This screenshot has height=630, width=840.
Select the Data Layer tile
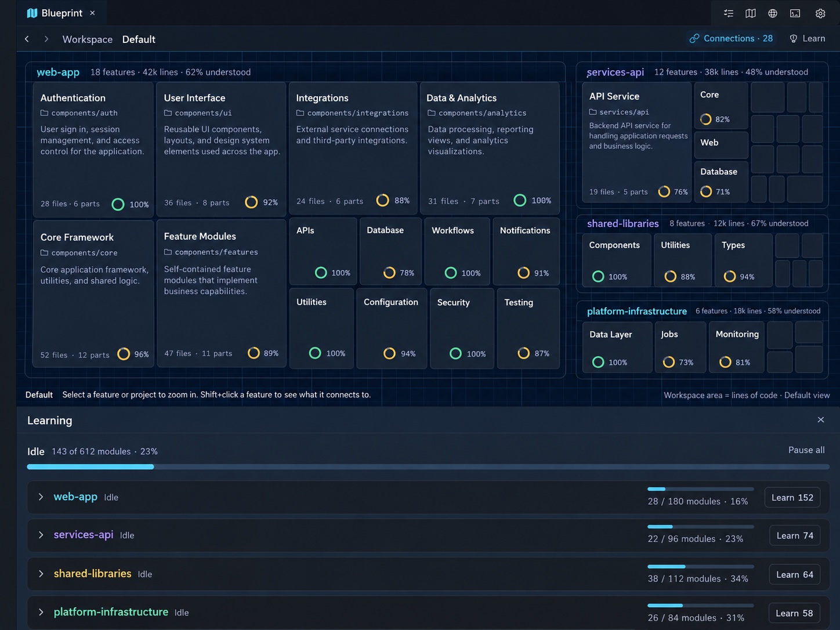click(617, 347)
